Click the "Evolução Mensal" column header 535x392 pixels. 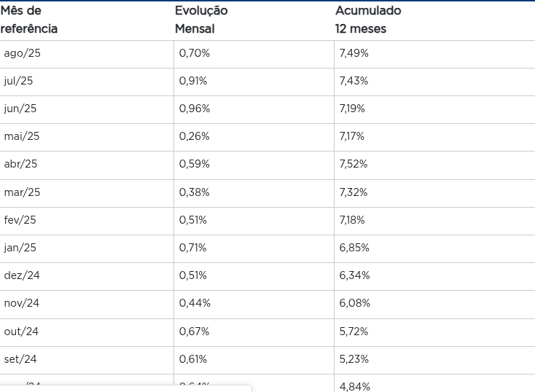click(x=201, y=20)
